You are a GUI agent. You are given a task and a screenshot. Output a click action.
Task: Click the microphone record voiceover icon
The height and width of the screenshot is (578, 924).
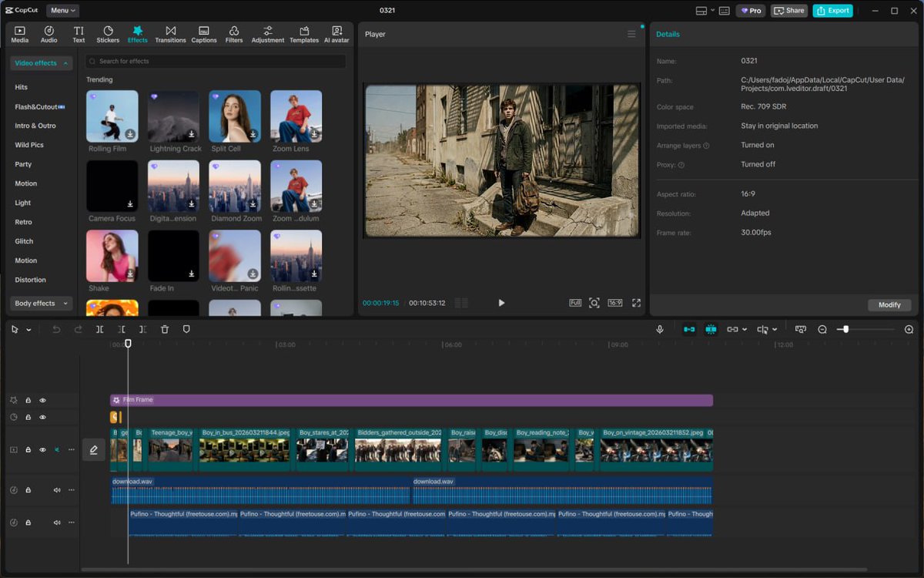660,329
